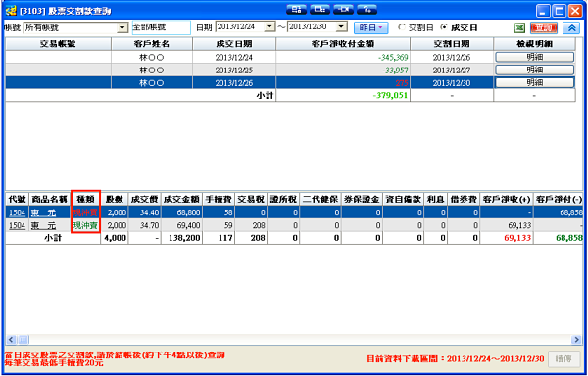Close the 股票交割款查詢 window

574,11
